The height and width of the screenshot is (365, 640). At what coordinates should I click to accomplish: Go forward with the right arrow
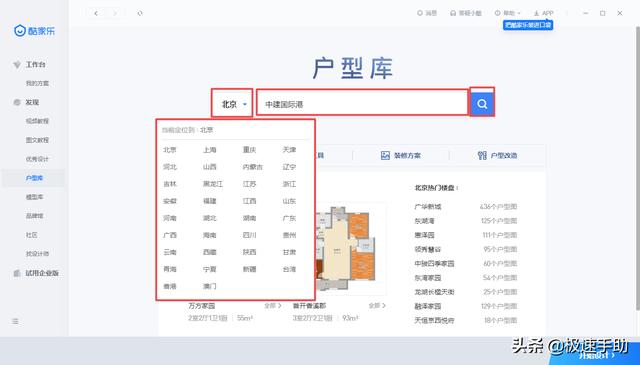(115, 13)
